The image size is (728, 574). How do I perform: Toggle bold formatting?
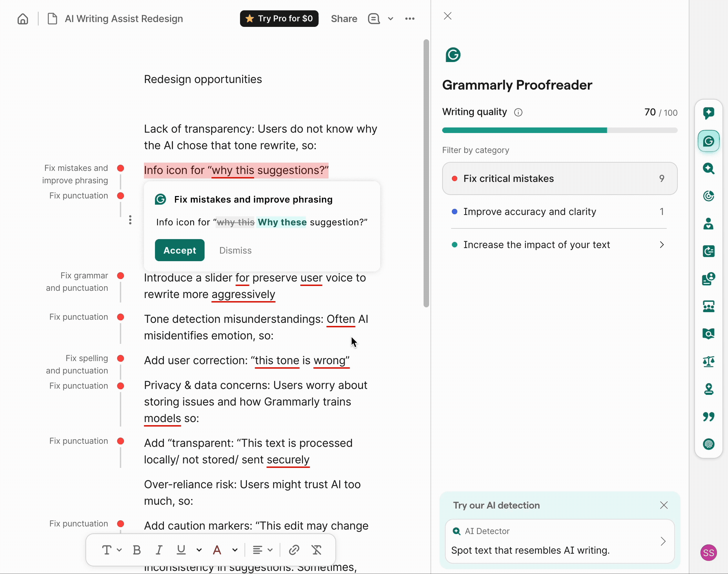coord(137,550)
